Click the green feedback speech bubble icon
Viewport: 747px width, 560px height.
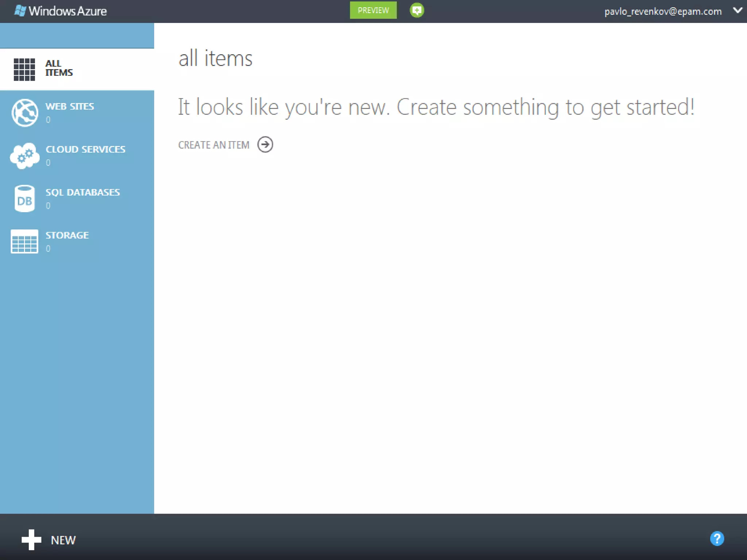tap(417, 10)
